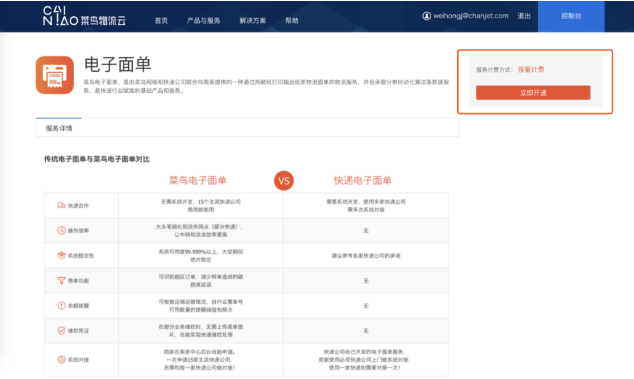Click the 菜鸟电子面单 column header

[x=198, y=180]
